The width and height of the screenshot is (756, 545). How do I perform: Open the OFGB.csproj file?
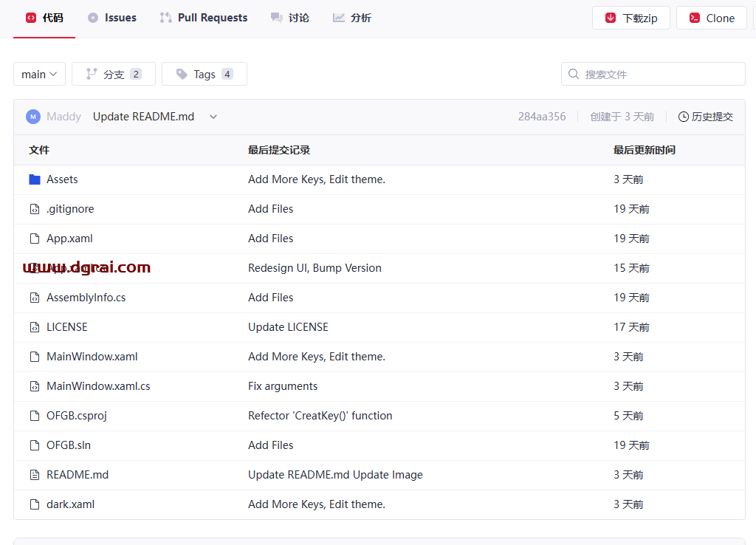77,416
